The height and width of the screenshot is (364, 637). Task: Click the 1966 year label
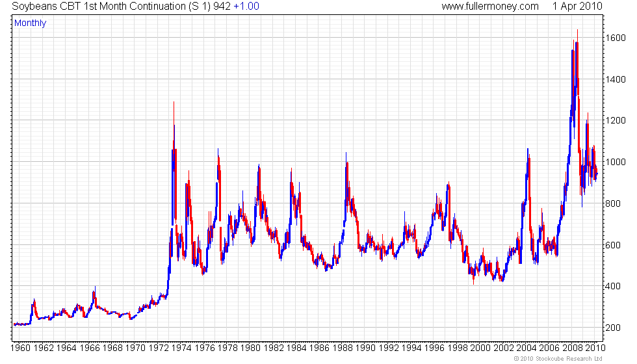point(90,348)
